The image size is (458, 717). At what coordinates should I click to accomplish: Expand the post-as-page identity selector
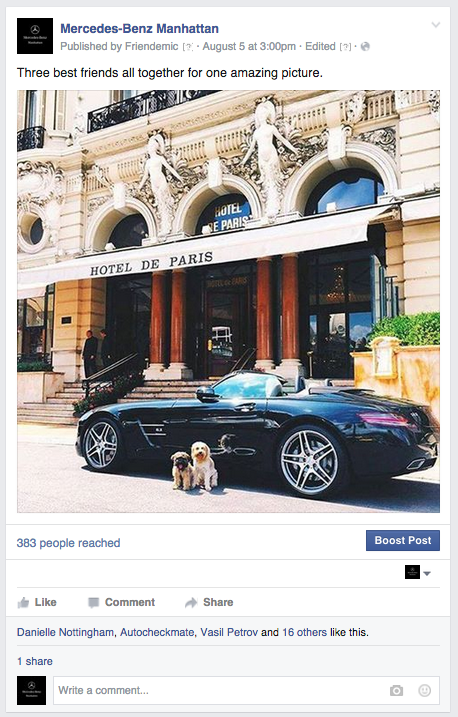coord(418,573)
